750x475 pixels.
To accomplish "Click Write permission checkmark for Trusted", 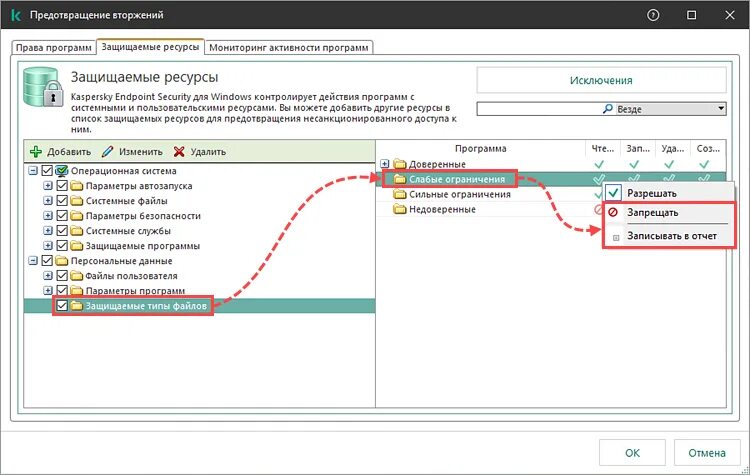I will tap(634, 164).
